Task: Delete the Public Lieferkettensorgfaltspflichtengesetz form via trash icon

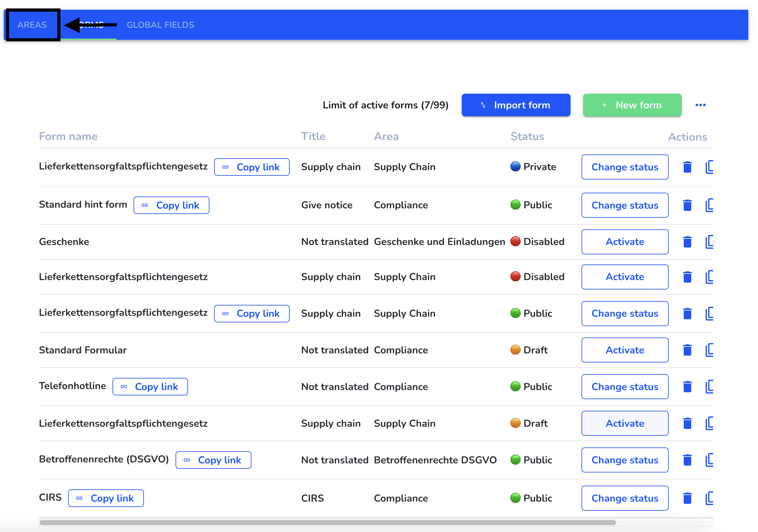Action: [x=687, y=314]
